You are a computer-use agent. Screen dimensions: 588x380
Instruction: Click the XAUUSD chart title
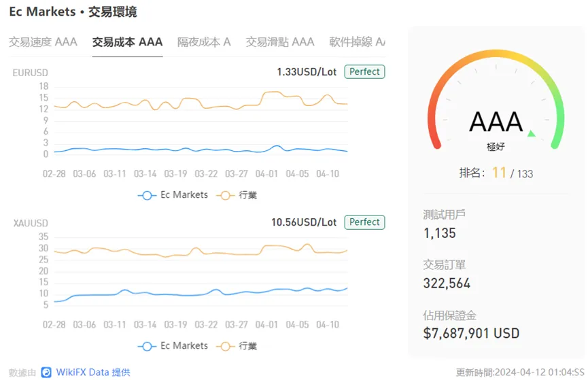[x=31, y=223]
